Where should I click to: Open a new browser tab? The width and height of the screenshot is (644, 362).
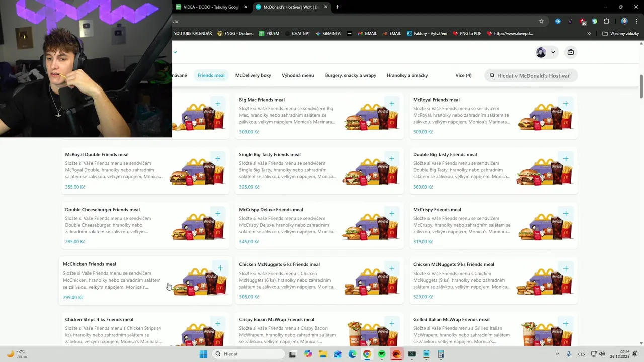[337, 7]
